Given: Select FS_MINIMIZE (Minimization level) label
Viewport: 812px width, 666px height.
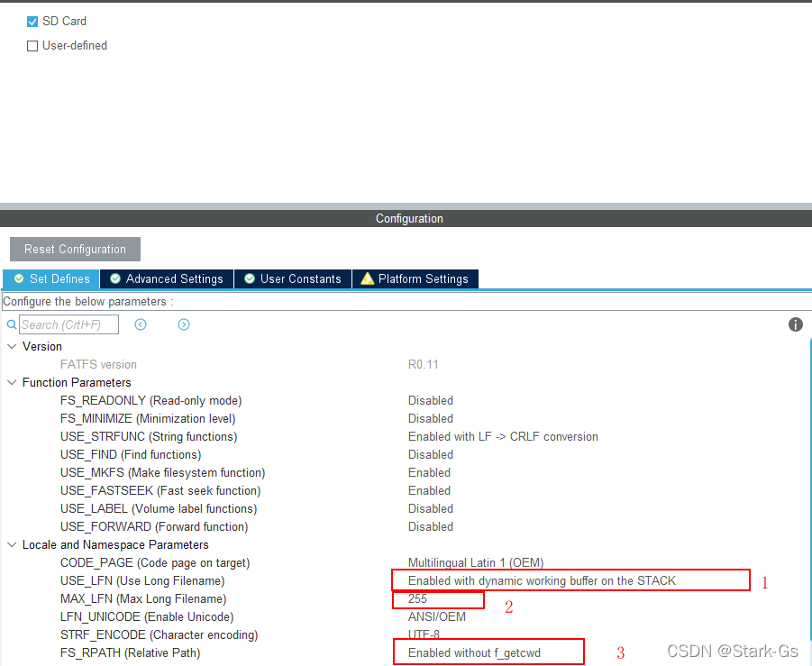Looking at the screenshot, I should click(148, 418).
